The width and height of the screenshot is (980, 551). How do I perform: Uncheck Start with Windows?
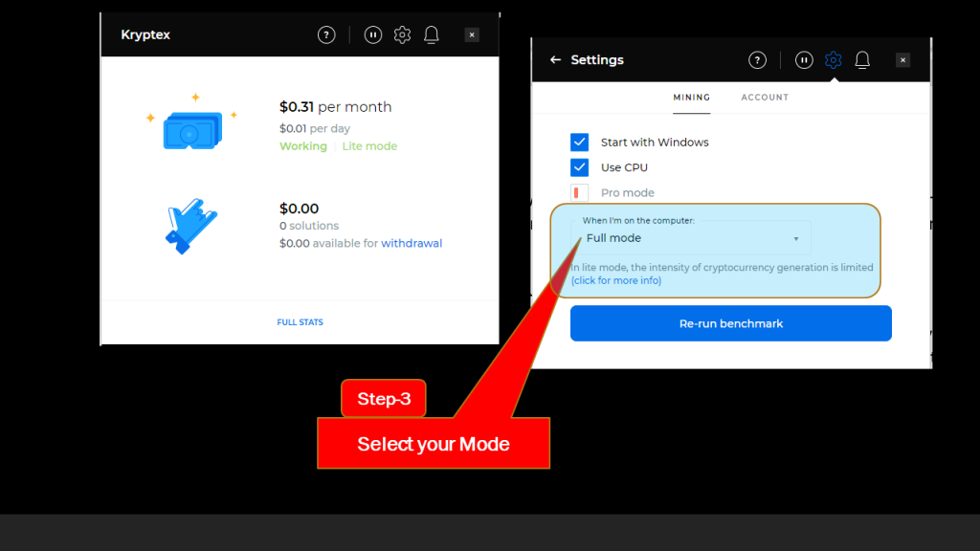(579, 143)
